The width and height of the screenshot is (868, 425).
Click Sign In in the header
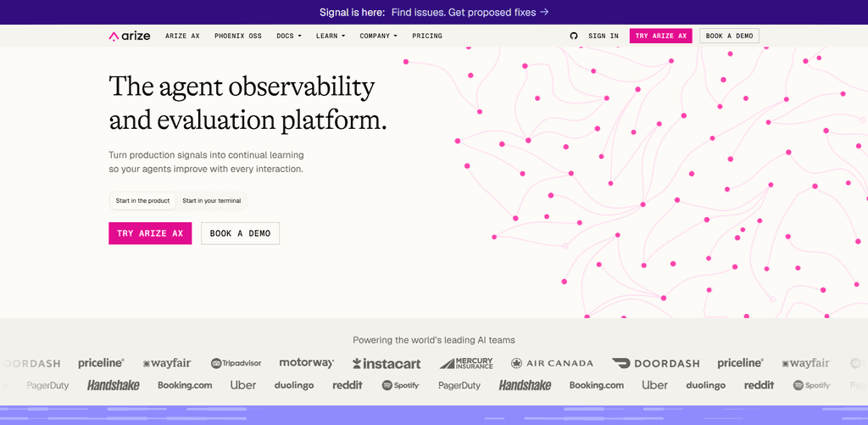click(604, 36)
